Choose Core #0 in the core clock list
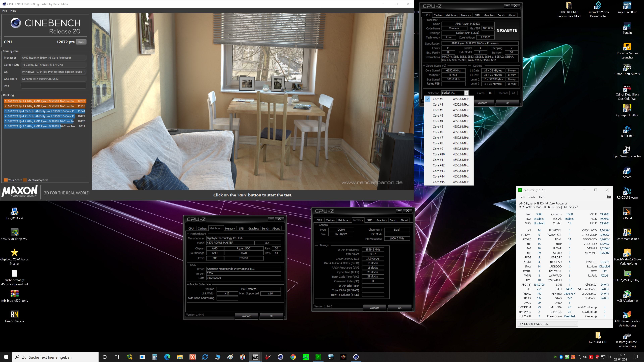Screen dimensions: 644x362 pyautogui.click(x=449, y=99)
